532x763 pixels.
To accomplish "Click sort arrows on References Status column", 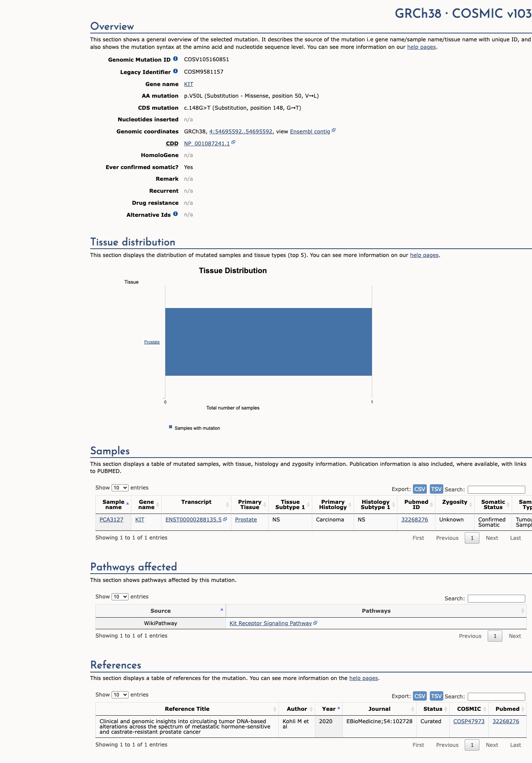I will coord(446,709).
